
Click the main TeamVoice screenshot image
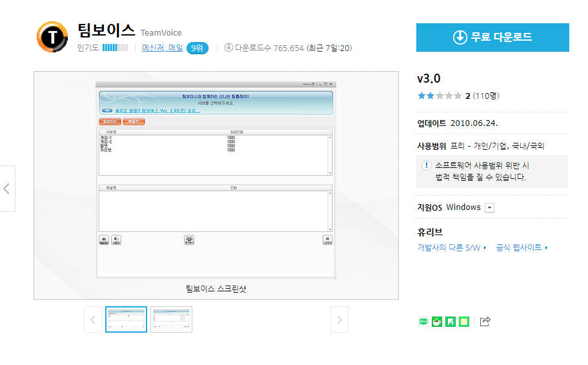216,180
